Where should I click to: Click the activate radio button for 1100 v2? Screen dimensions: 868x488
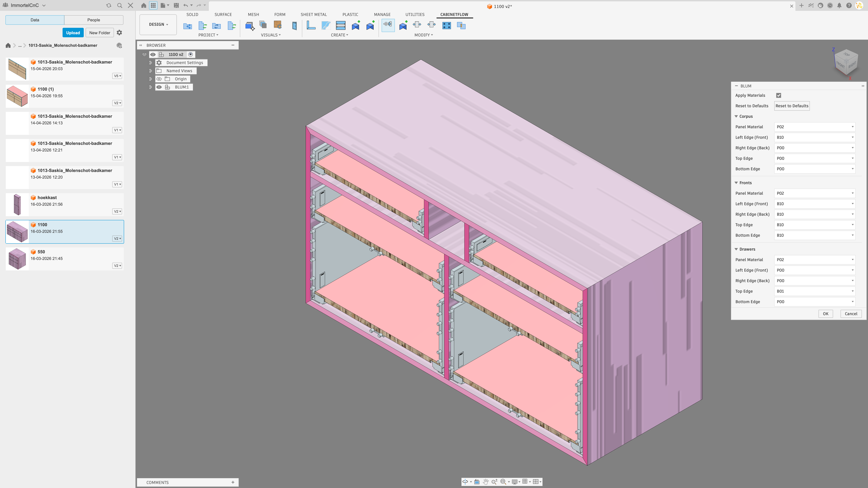click(191, 55)
